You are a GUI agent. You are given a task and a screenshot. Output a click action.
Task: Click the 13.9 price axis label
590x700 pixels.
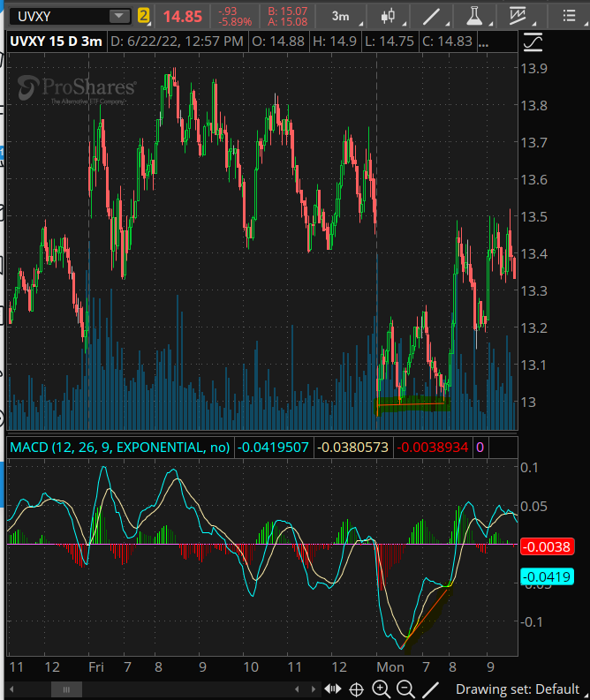[x=533, y=68]
